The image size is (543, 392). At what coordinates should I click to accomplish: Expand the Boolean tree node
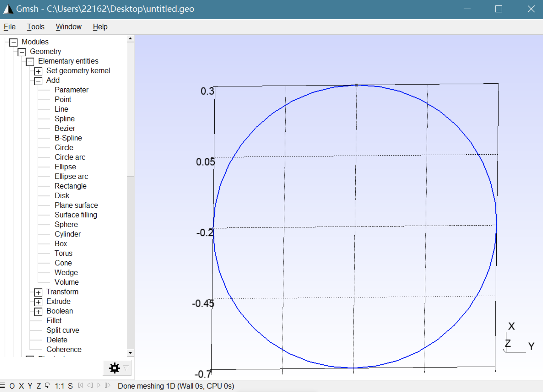click(38, 311)
